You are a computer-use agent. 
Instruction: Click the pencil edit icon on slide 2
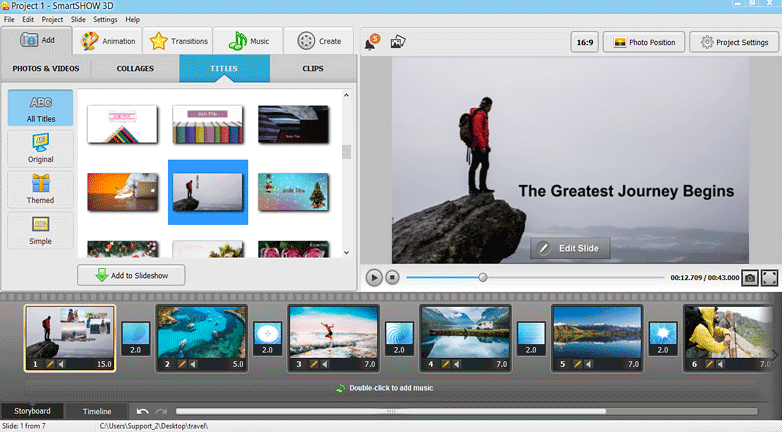click(182, 364)
